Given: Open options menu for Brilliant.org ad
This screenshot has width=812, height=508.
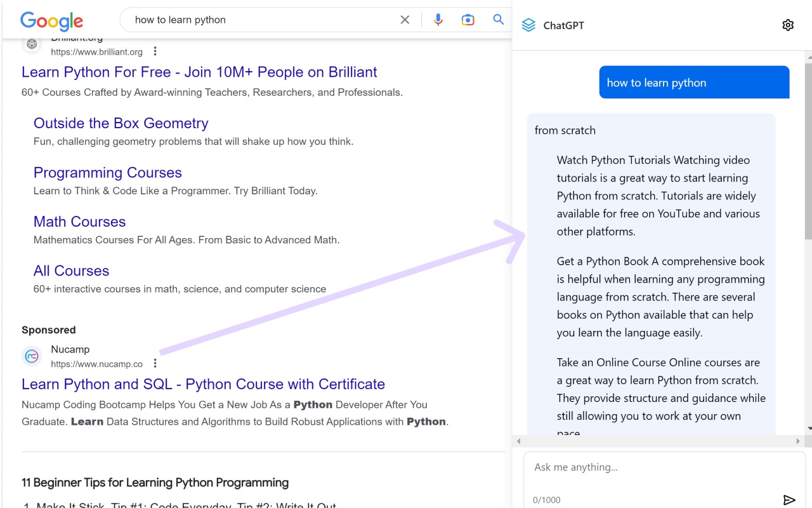Looking at the screenshot, I should pyautogui.click(x=155, y=51).
